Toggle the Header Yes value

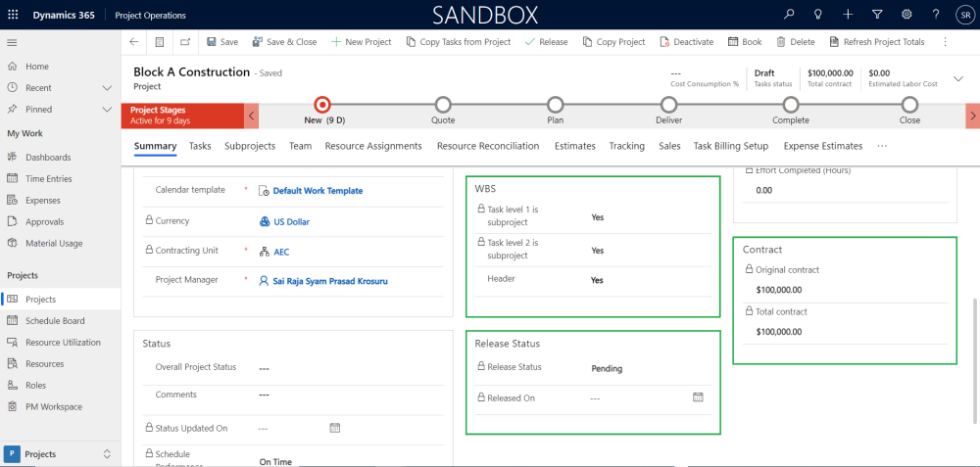[598, 280]
